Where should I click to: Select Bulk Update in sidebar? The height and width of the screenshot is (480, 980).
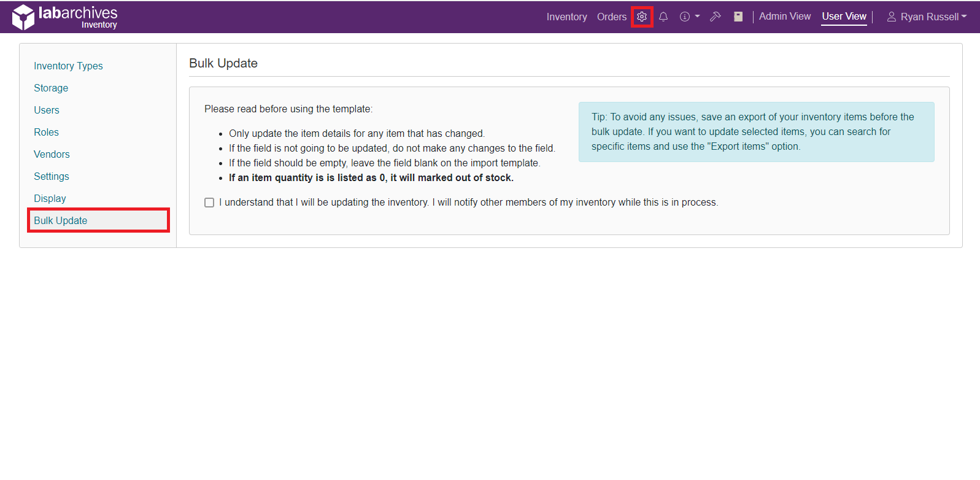(x=61, y=220)
